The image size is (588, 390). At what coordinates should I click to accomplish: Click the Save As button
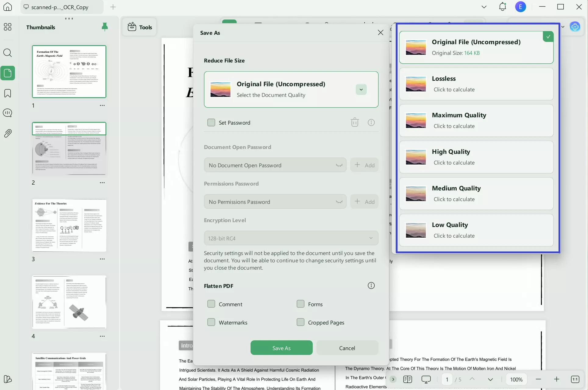281,348
